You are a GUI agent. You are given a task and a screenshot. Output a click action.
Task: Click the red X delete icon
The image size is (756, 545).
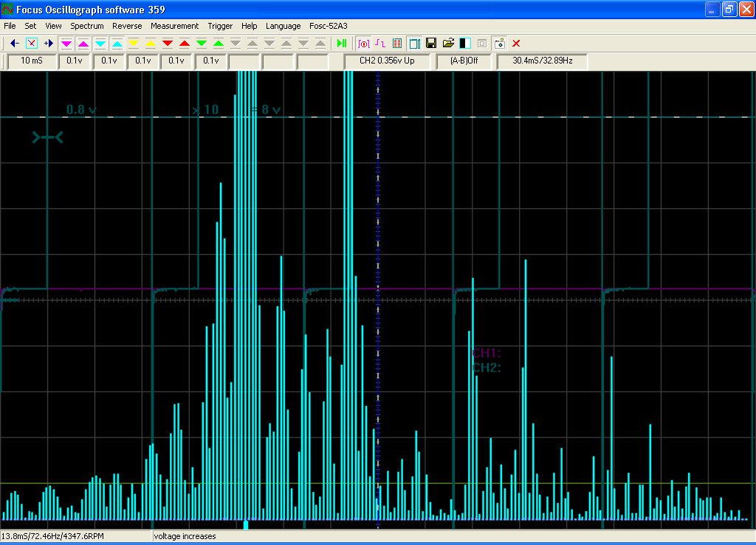click(x=516, y=44)
